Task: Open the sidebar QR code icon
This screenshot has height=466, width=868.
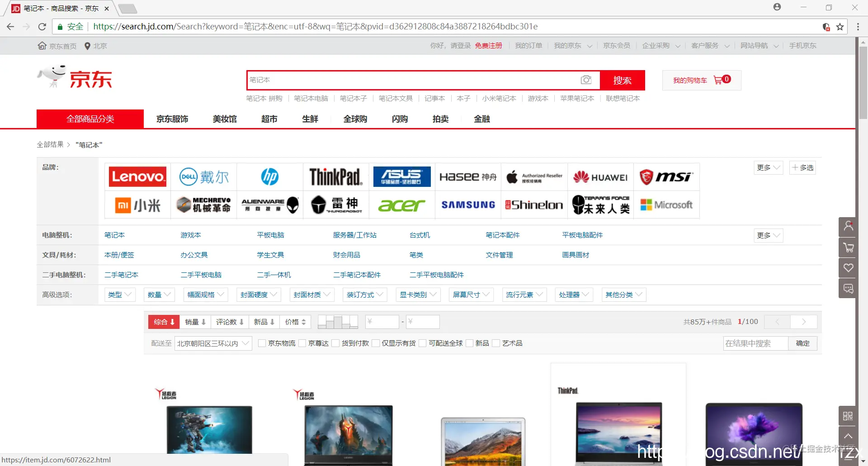Action: (x=848, y=416)
